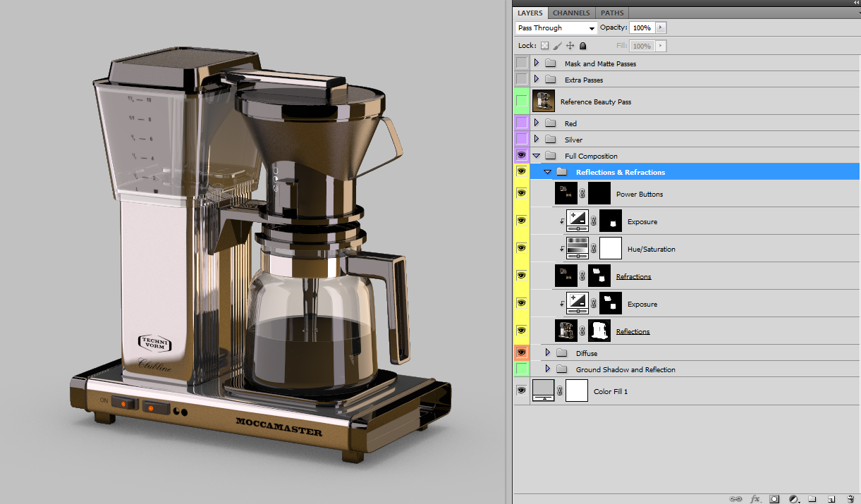
Task: Open the layer style fx menu
Action: coord(755,498)
